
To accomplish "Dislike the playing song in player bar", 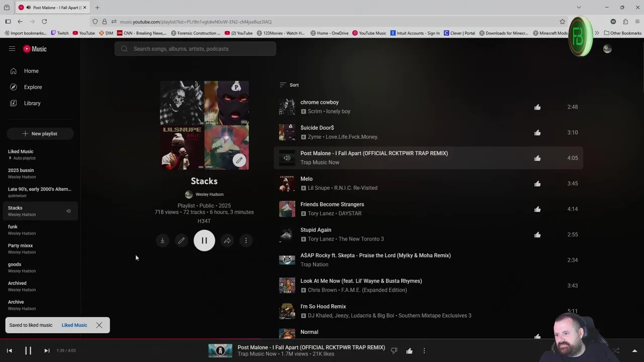I will tap(394, 350).
